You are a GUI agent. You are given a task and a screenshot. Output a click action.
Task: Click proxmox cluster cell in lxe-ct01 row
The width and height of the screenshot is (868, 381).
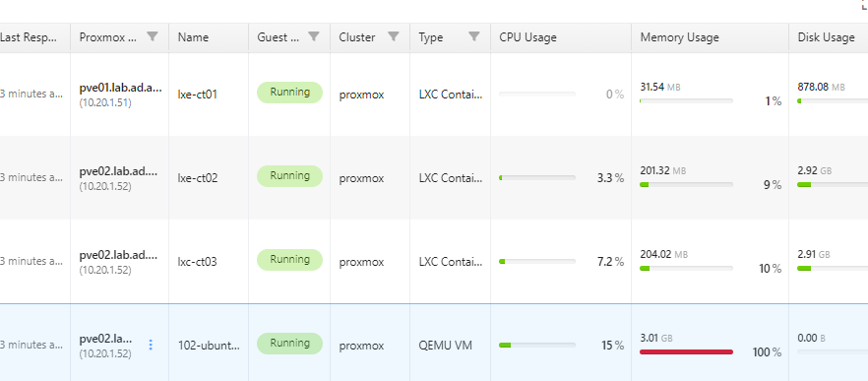tap(361, 95)
